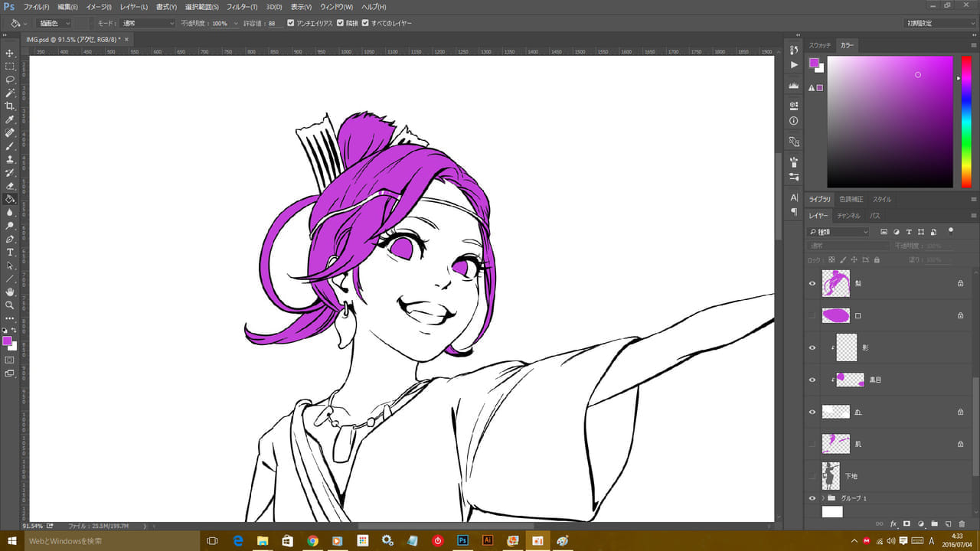Image resolution: width=980 pixels, height=551 pixels.
Task: Pick the Magic Wand tool
Action: (10, 93)
